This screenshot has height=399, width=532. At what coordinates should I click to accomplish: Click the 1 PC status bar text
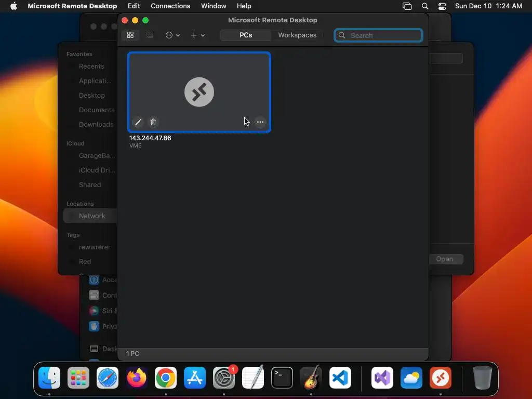[x=132, y=353]
